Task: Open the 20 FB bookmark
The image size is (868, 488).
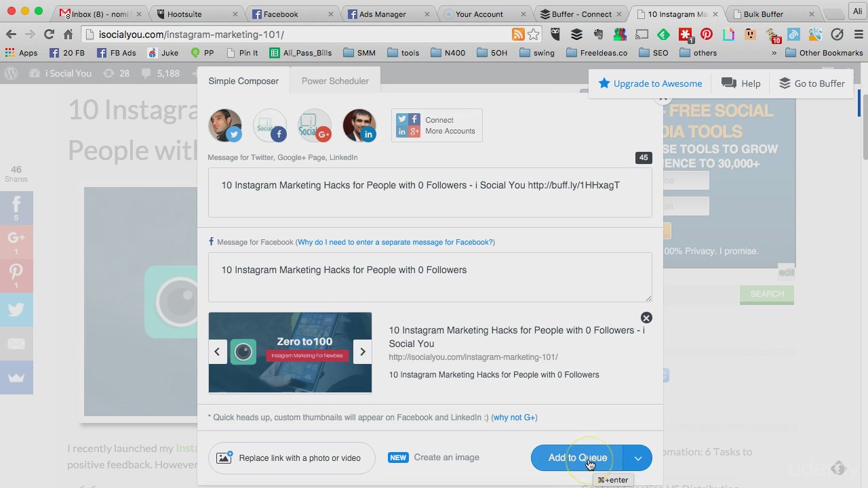Action: point(67,53)
